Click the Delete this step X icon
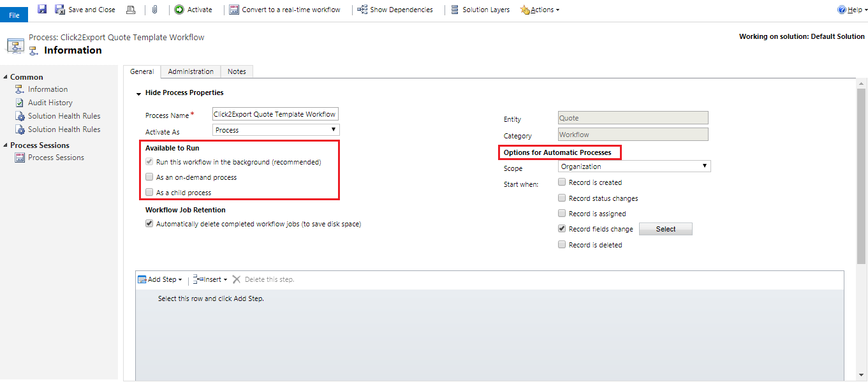Screen dimensions: 868x382 237,279
